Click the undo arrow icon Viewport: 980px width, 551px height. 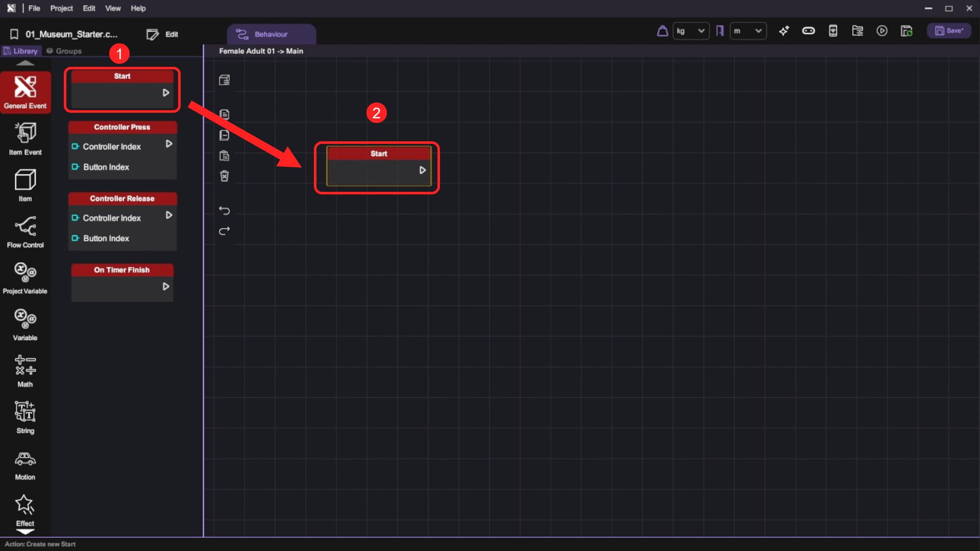tap(224, 211)
